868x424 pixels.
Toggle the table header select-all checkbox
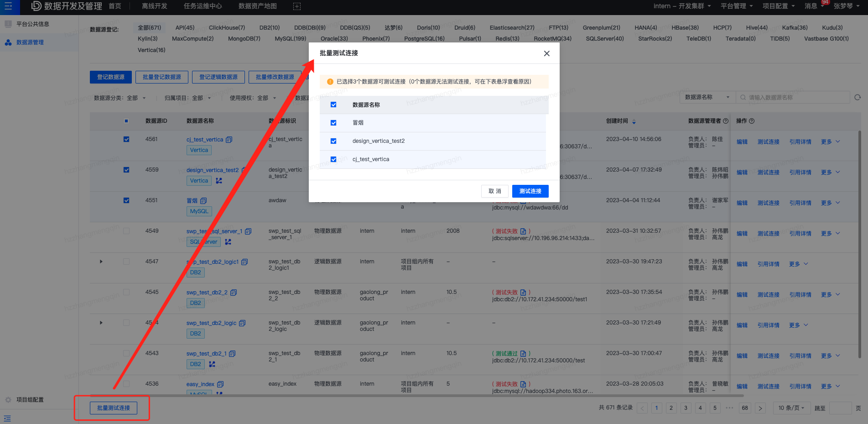[x=126, y=121]
